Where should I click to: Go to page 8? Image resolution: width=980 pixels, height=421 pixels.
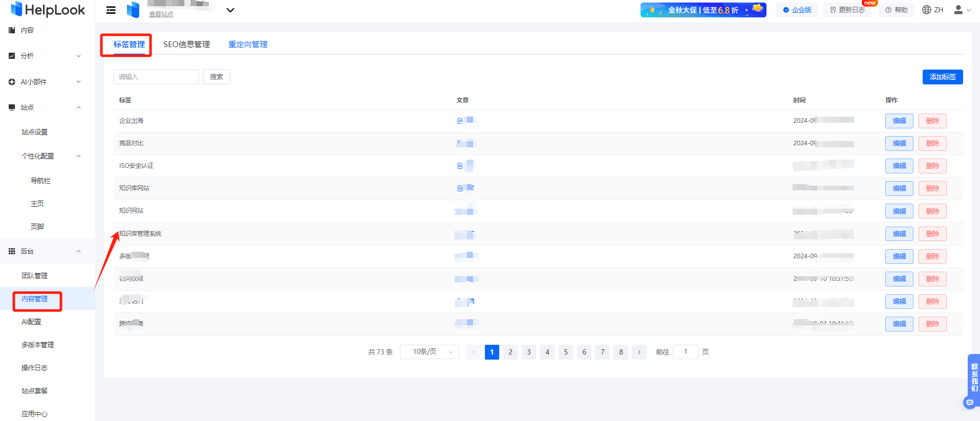[x=621, y=352]
